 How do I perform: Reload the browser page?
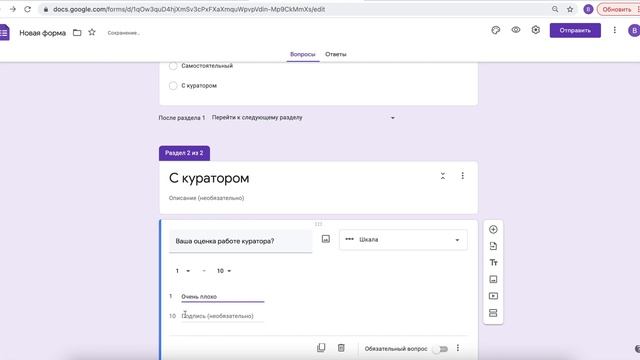click(27, 9)
